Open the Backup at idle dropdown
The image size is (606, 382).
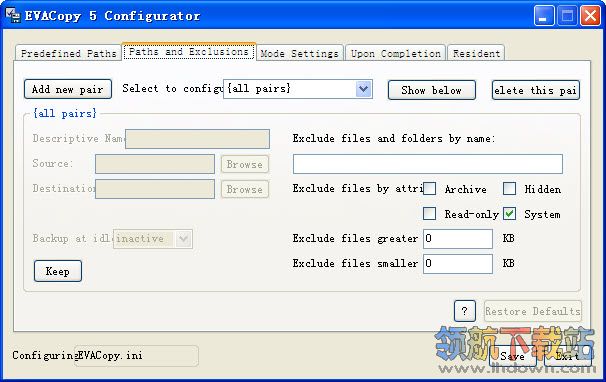(x=153, y=239)
